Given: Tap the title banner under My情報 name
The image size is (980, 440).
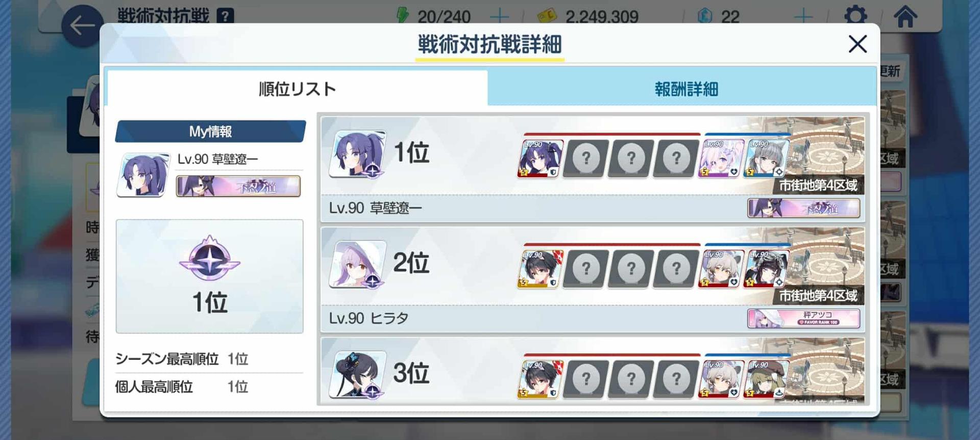Looking at the screenshot, I should pyautogui.click(x=238, y=186).
